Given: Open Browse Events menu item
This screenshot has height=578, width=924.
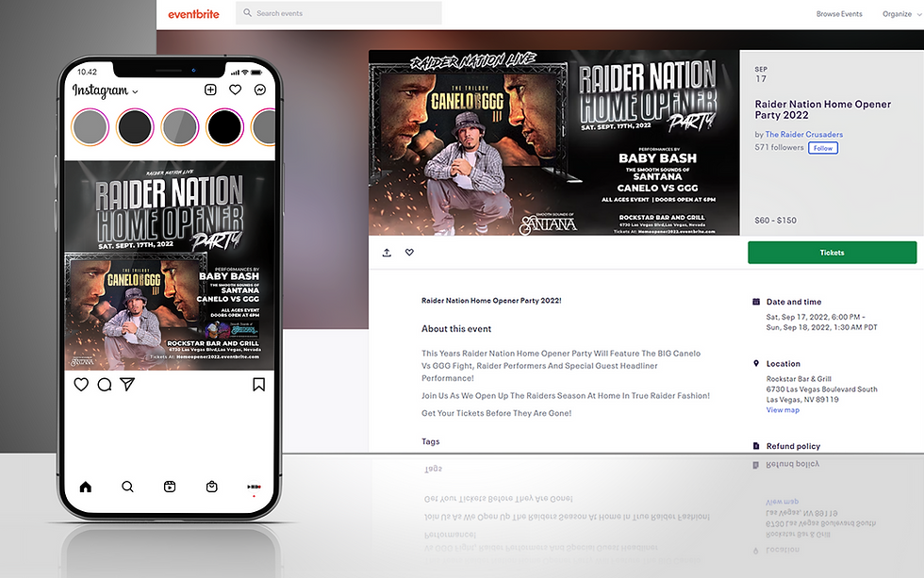Looking at the screenshot, I should click(839, 14).
